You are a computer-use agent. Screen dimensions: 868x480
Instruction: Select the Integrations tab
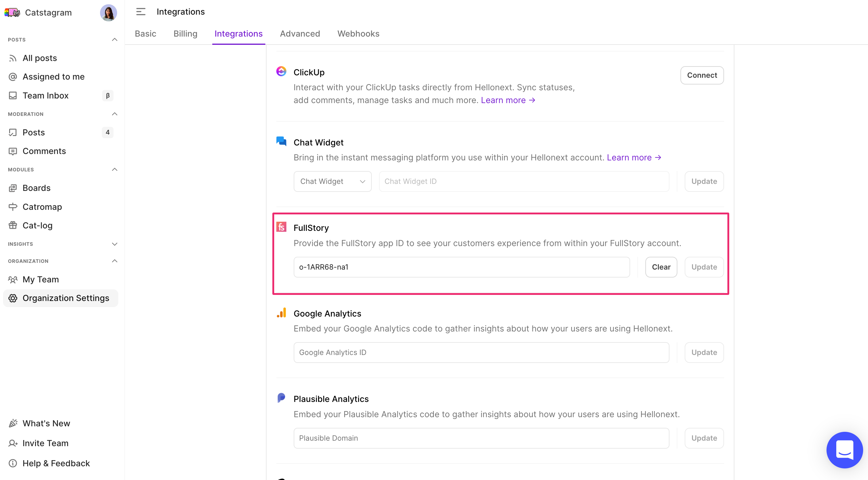238,34
